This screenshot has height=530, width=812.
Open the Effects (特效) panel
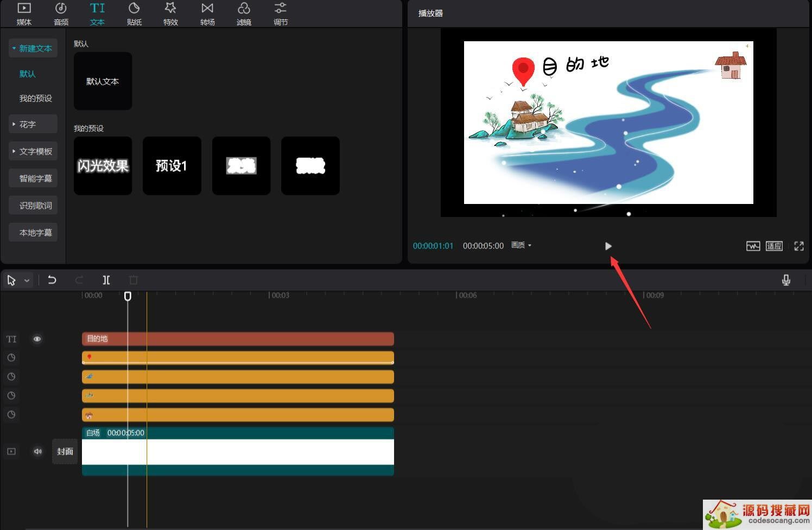pyautogui.click(x=170, y=14)
